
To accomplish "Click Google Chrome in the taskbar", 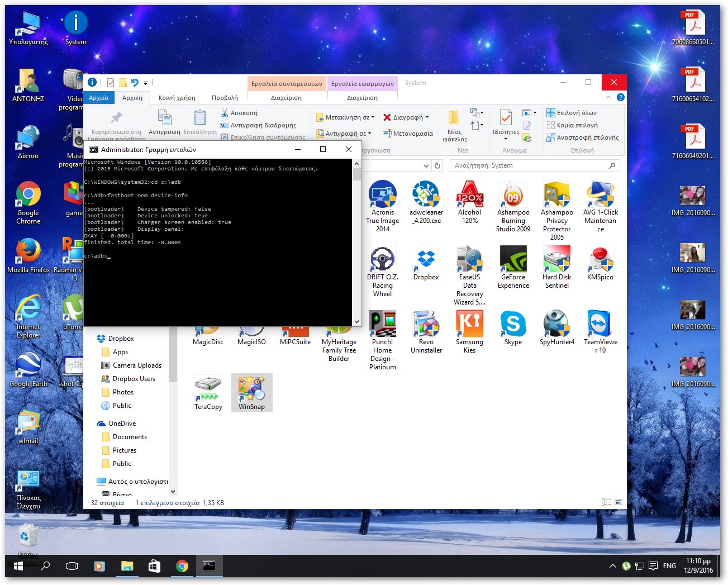I will click(182, 566).
